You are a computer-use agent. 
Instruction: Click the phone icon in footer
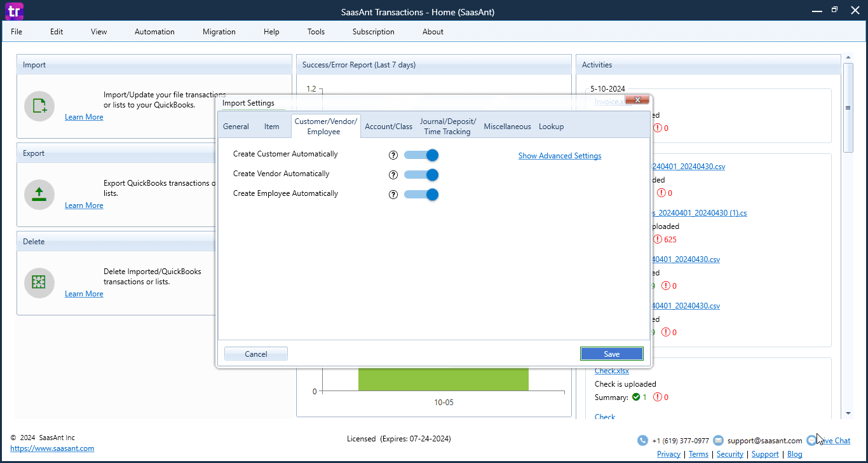[642, 441]
